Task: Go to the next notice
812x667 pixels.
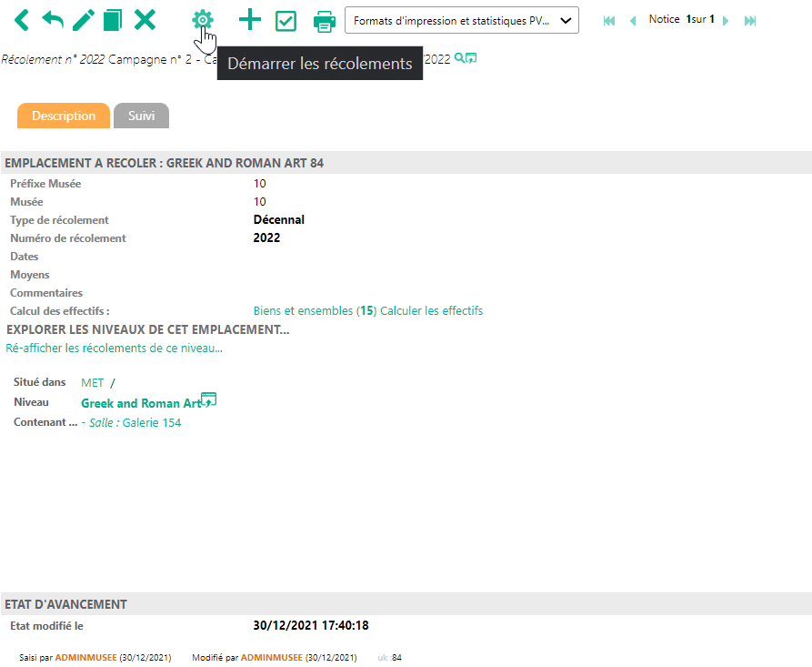Action: pos(726,20)
